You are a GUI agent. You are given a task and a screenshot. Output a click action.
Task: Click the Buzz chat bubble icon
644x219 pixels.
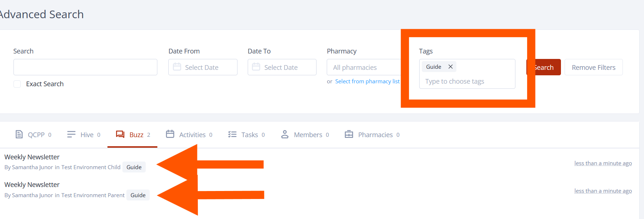(x=120, y=134)
